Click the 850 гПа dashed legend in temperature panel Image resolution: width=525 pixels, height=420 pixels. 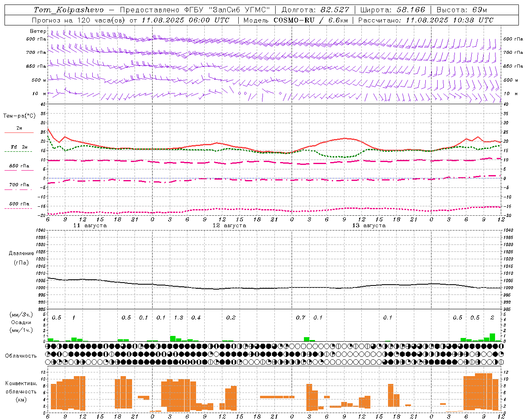tap(19, 166)
